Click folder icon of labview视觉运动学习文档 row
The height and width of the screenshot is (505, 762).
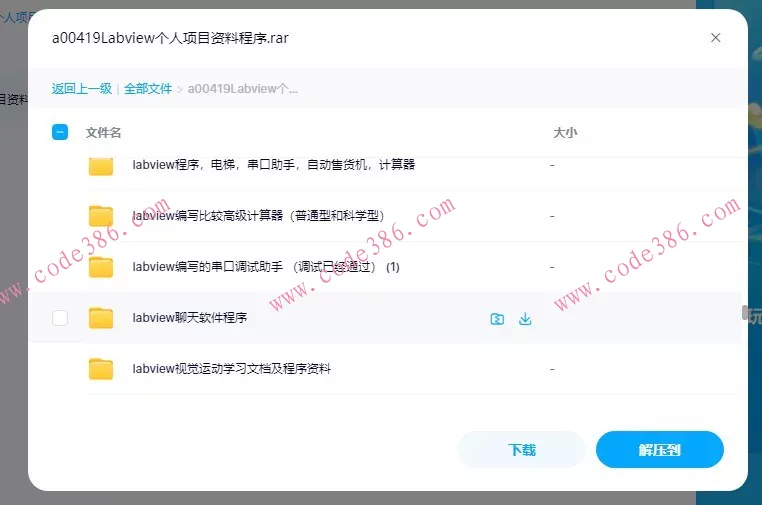click(x=101, y=369)
